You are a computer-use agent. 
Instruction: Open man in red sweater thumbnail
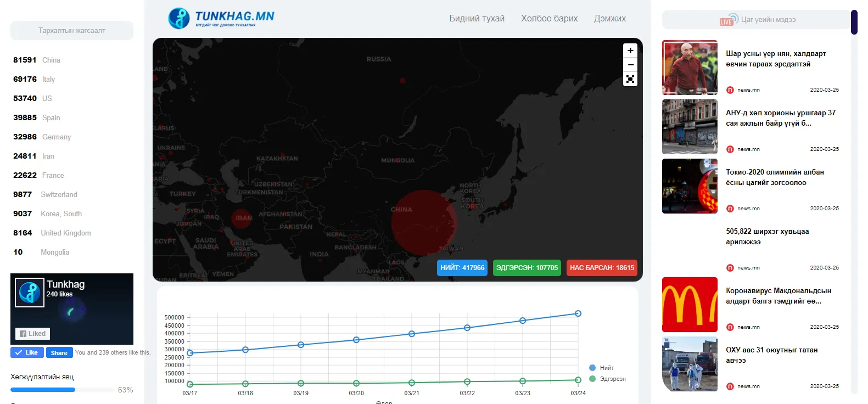pyautogui.click(x=690, y=68)
